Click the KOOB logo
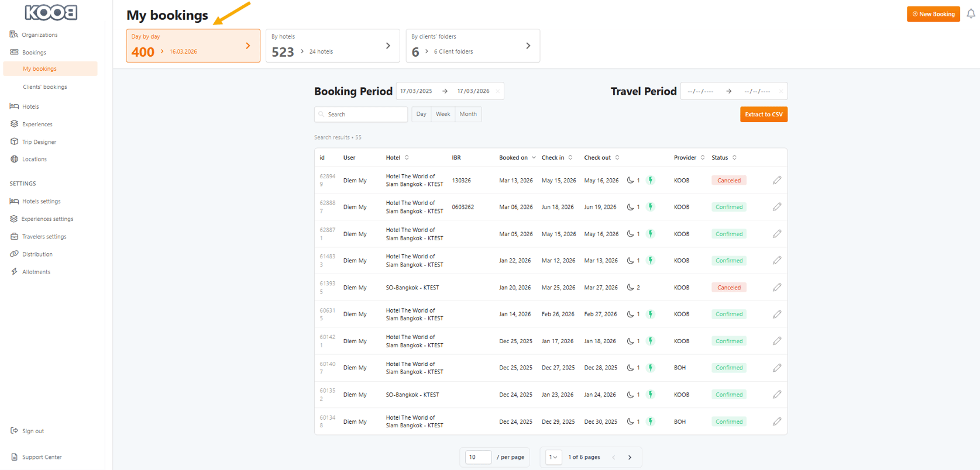 51,12
